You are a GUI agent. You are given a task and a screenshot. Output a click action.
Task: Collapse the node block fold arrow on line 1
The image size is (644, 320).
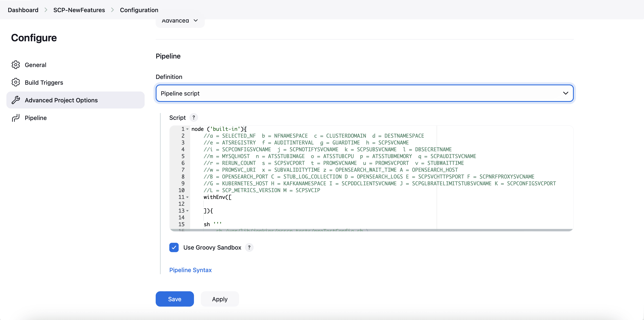point(188,129)
